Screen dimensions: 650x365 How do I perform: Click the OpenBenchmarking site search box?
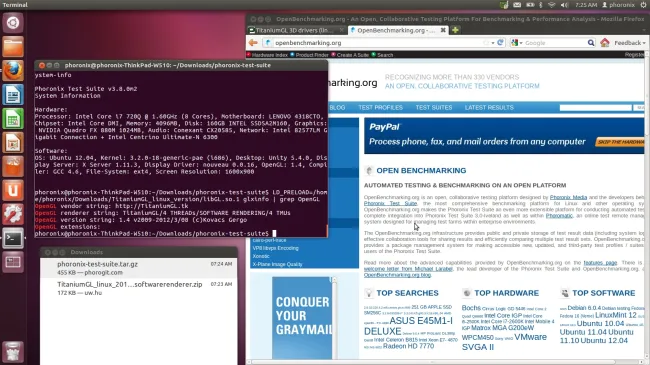[595, 107]
